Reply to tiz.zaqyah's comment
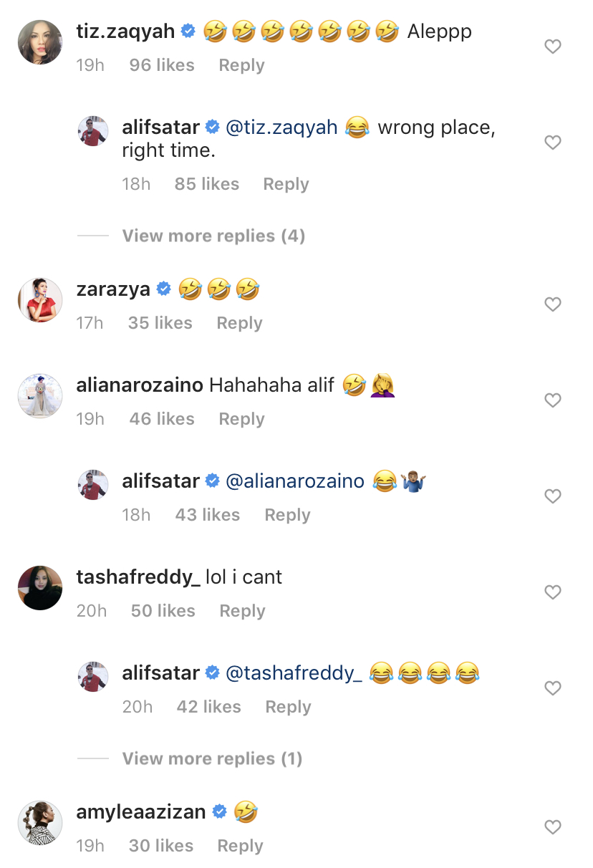Viewport: 593px width, 868px height. pos(241,65)
